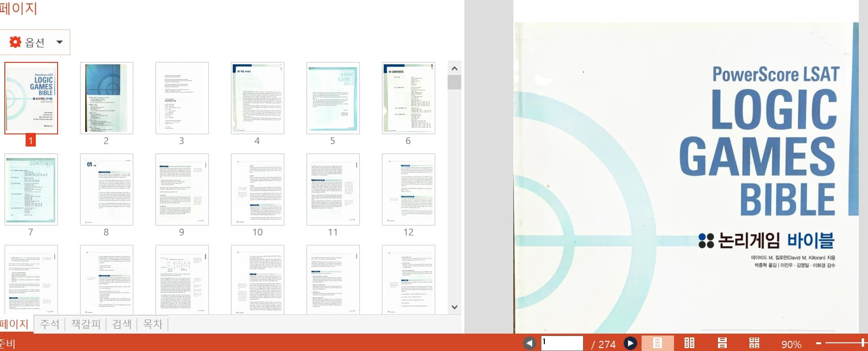
Task: Click the 준비 status text
Action: pyautogui.click(x=7, y=344)
